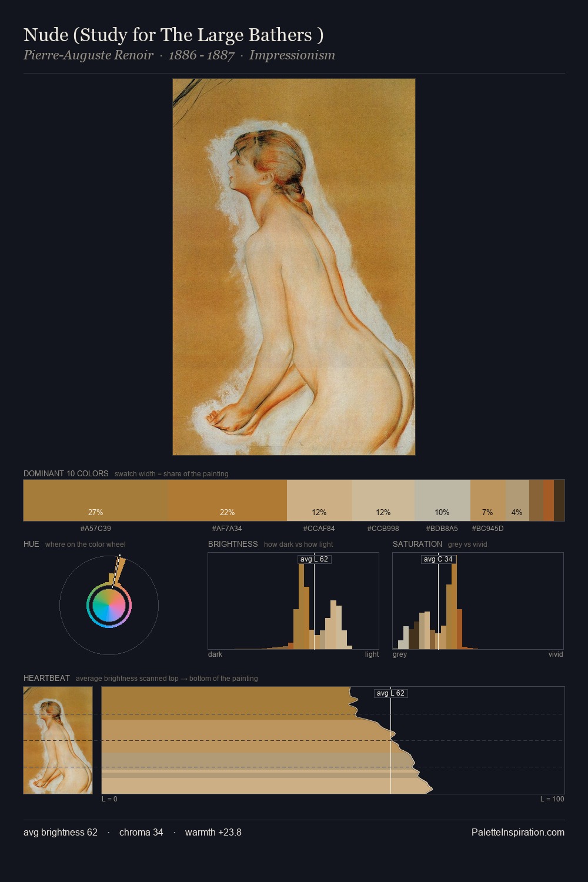Click the avg L 62 label in brightness chart
The image size is (588, 882).
pyautogui.click(x=314, y=559)
